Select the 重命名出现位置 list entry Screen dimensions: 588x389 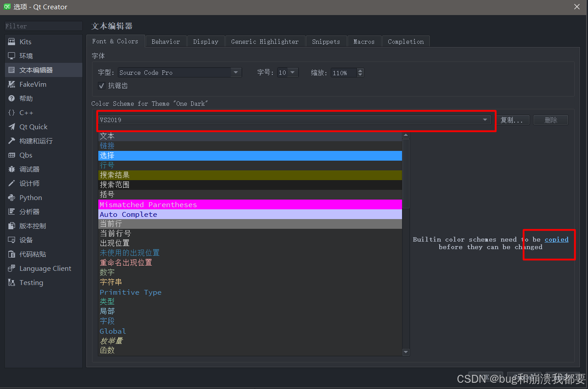(x=250, y=263)
